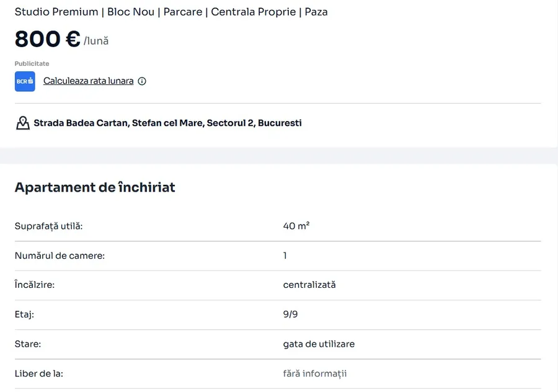
Task: Click the 9/9 floor value
Action: coord(290,314)
